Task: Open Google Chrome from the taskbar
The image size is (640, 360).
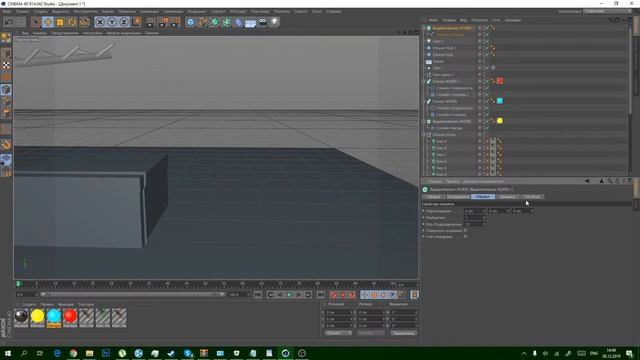Action: [73, 353]
